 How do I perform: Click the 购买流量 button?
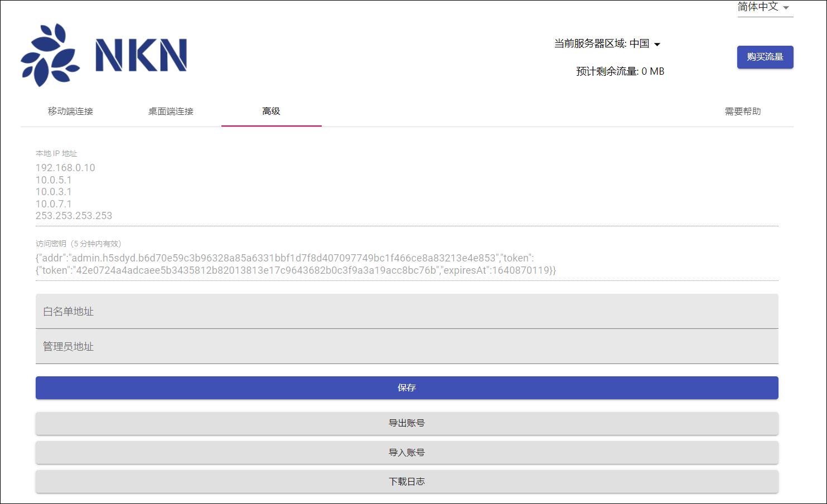765,57
